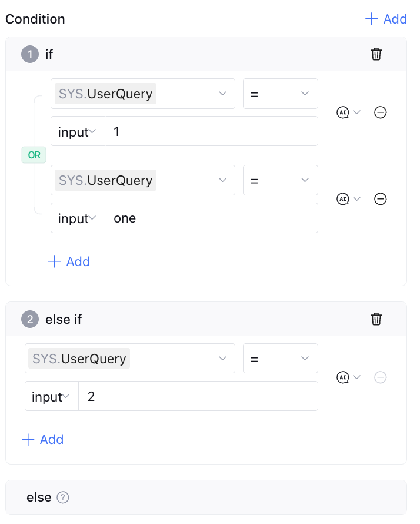Toggle the OR logical operator badge

34,155
